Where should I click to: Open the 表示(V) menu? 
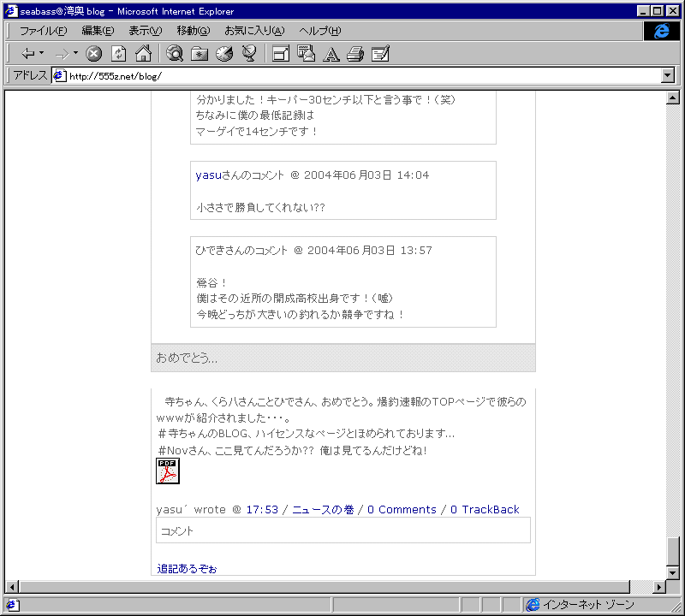click(x=145, y=31)
